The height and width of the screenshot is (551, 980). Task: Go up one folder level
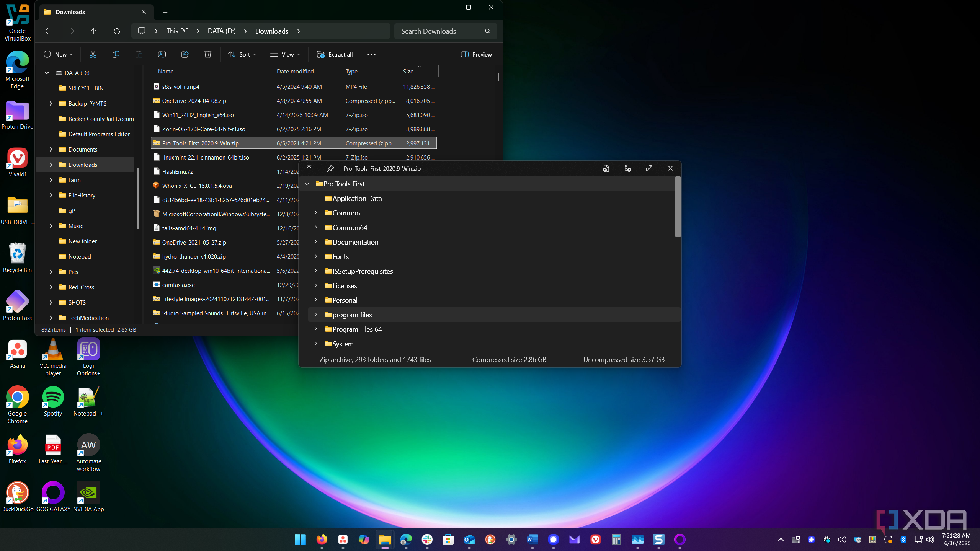[x=94, y=31]
